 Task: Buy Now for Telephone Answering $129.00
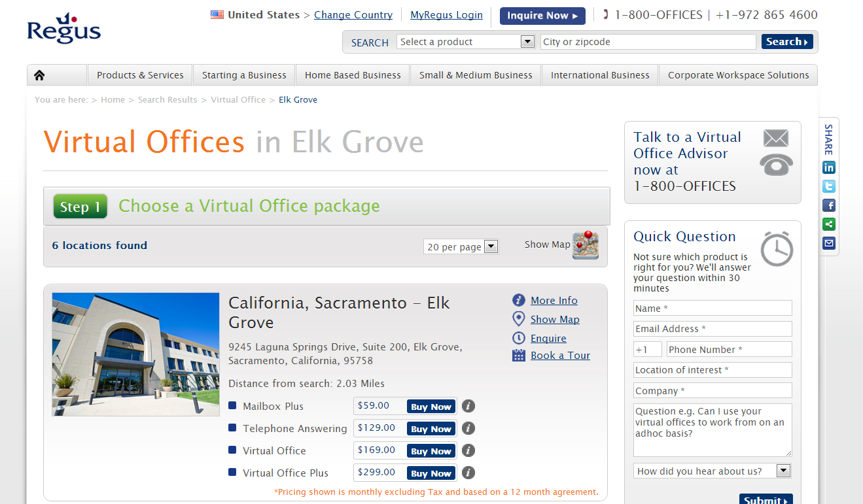click(x=431, y=429)
